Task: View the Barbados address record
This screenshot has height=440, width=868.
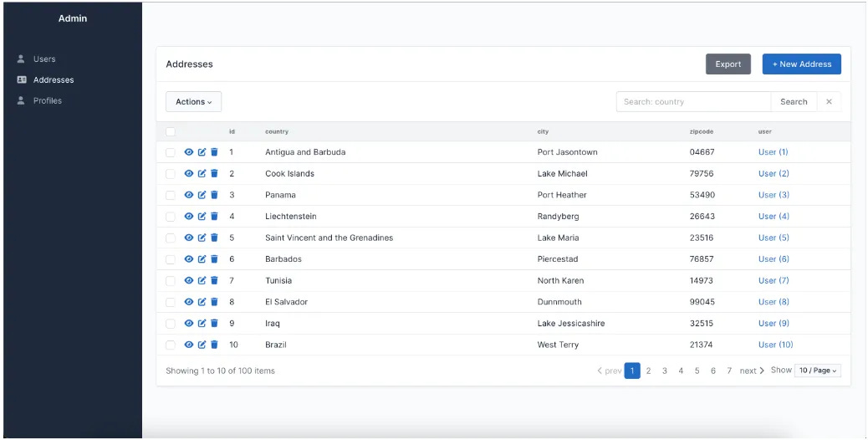Action: click(189, 259)
